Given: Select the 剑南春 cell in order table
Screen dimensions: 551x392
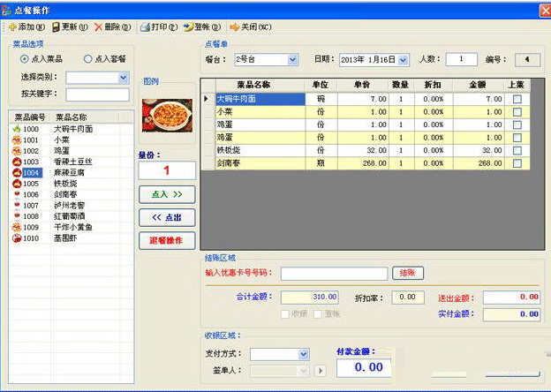Looking at the screenshot, I should coord(260,163).
